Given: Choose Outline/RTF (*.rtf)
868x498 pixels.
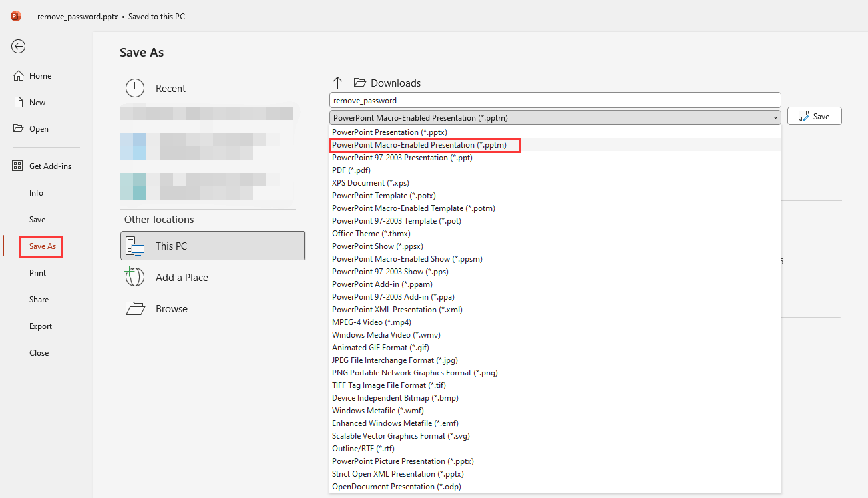Looking at the screenshot, I should [555, 449].
